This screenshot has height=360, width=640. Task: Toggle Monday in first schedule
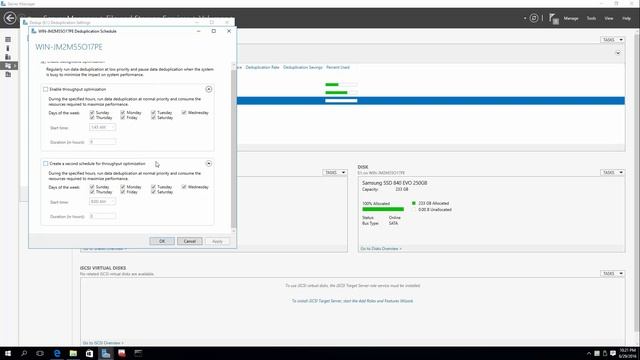tap(122, 112)
